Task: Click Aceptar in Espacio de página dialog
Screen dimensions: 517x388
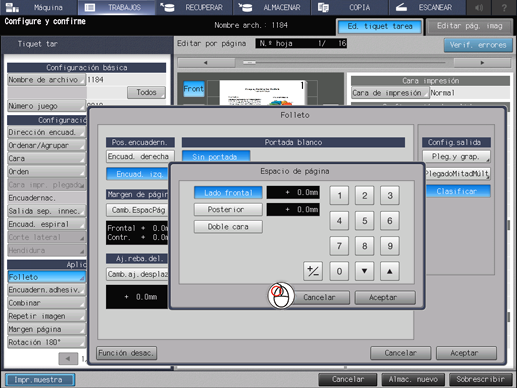Action: pos(385,297)
